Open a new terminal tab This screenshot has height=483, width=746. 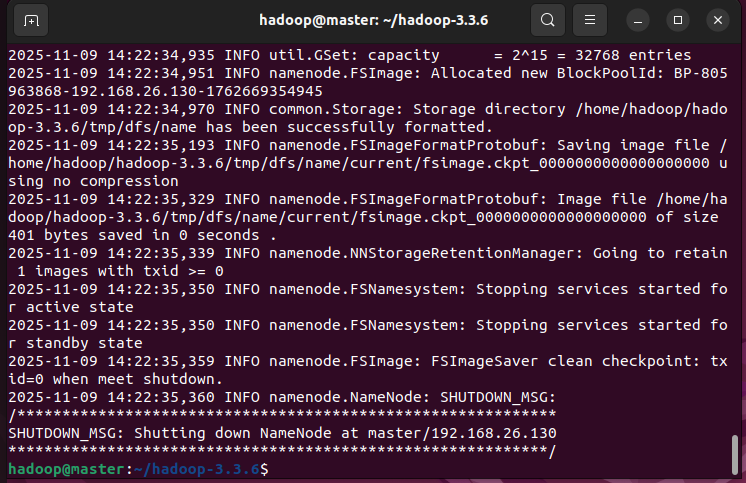point(31,20)
